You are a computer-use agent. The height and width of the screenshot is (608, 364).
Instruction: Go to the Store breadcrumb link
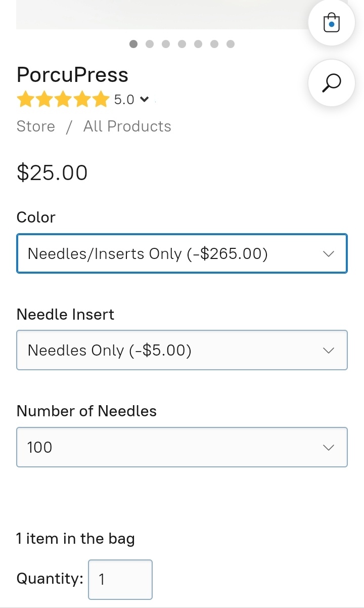(x=36, y=126)
